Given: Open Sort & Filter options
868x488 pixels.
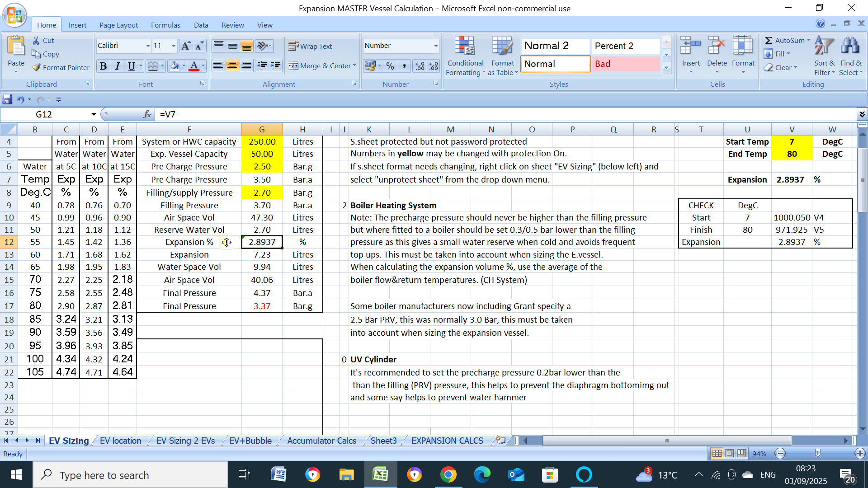Looking at the screenshot, I should [825, 56].
